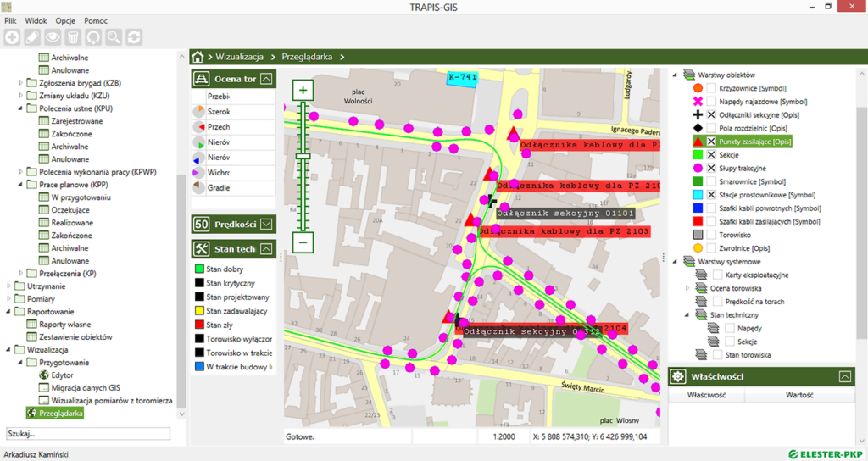Image resolution: width=868 pixels, height=461 pixels.
Task: Click the map zoom out minus button
Action: (303, 242)
